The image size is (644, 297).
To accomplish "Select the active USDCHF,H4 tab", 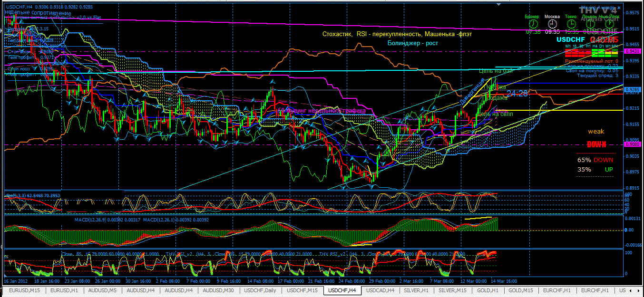I will click(x=342, y=290).
